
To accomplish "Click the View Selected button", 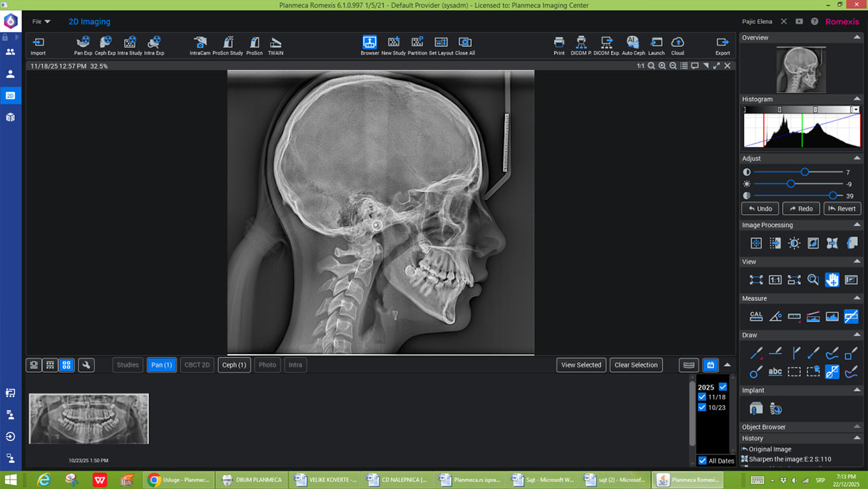I will coord(581,365).
